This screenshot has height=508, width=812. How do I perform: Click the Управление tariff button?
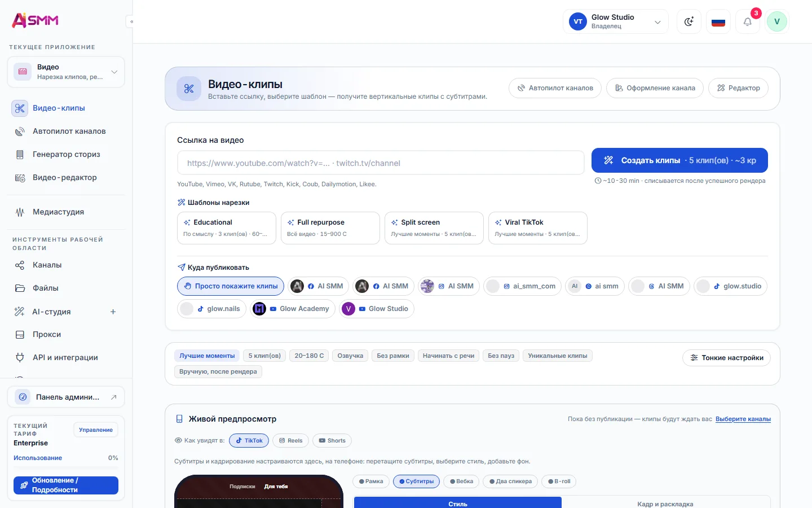pos(95,430)
